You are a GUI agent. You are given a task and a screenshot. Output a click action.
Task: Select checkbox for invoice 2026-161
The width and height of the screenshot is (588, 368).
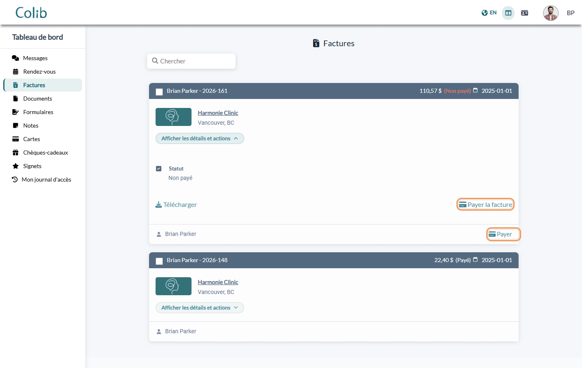pos(159,92)
